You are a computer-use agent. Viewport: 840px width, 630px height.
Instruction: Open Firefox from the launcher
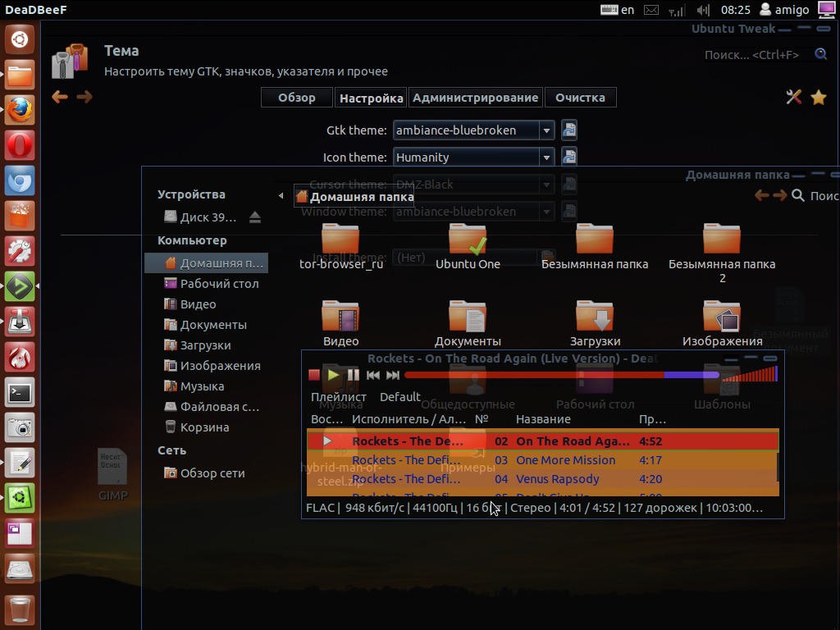pyautogui.click(x=20, y=110)
